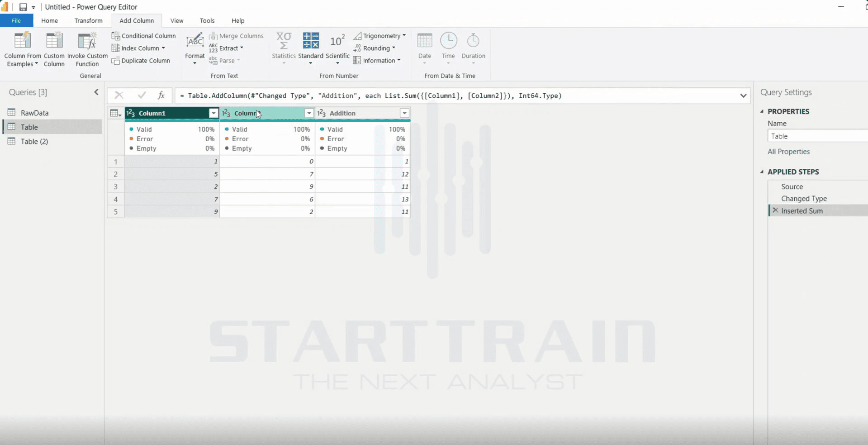Add a Conditional Column
The height and width of the screenshot is (445, 868).
coord(144,36)
